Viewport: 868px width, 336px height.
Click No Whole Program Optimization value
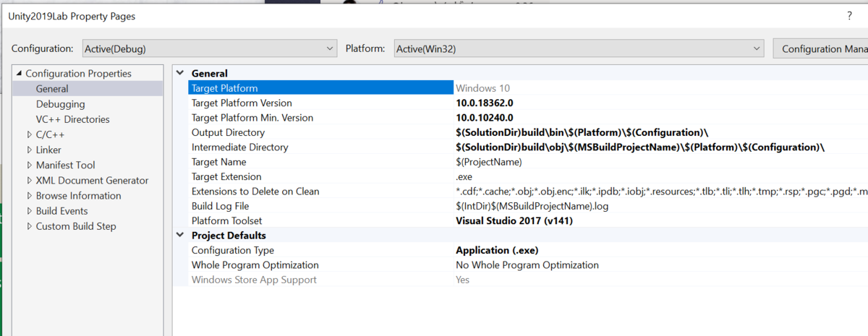[x=527, y=265]
